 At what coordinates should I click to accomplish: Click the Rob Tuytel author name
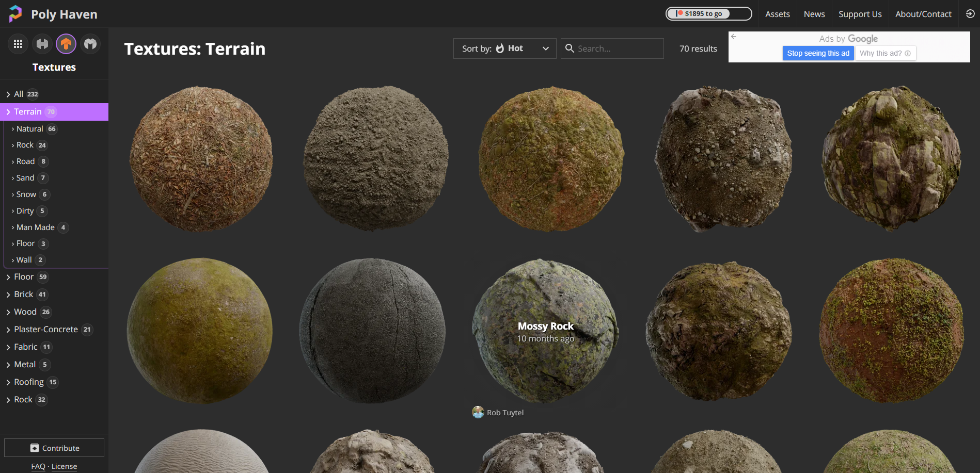pos(505,413)
